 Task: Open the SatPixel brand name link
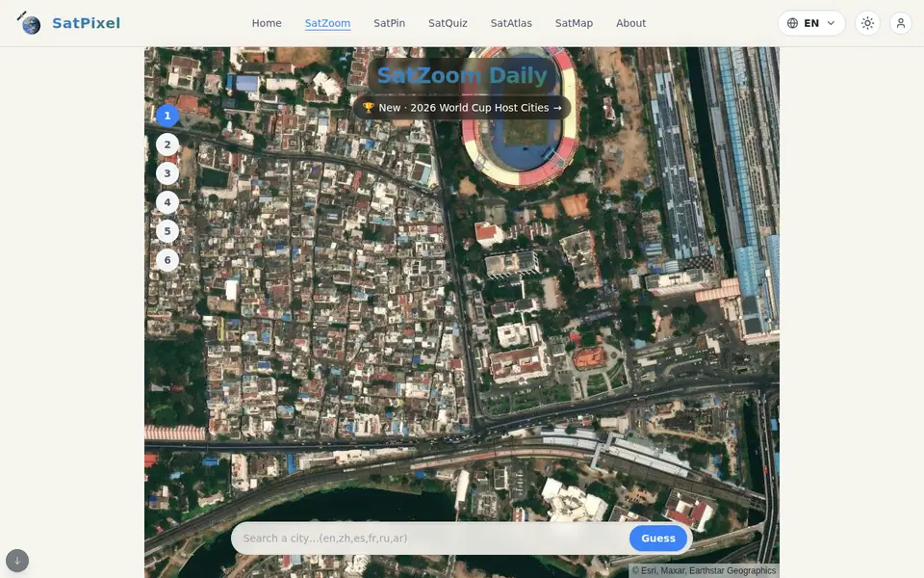pos(86,23)
